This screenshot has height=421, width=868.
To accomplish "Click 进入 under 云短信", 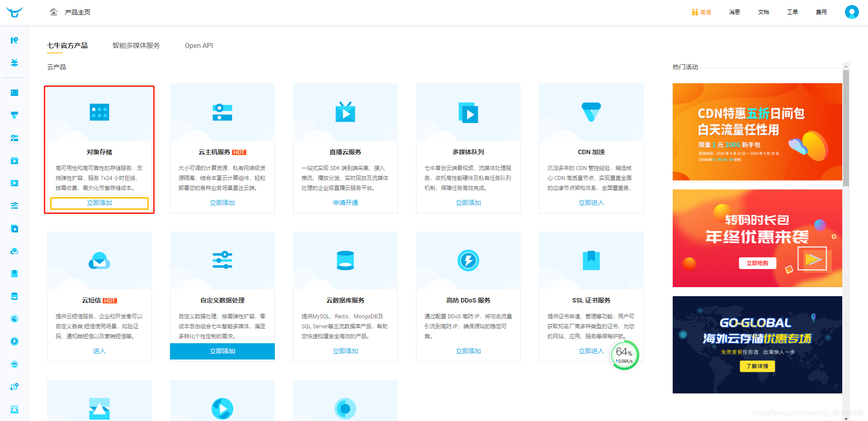I will (x=99, y=351).
